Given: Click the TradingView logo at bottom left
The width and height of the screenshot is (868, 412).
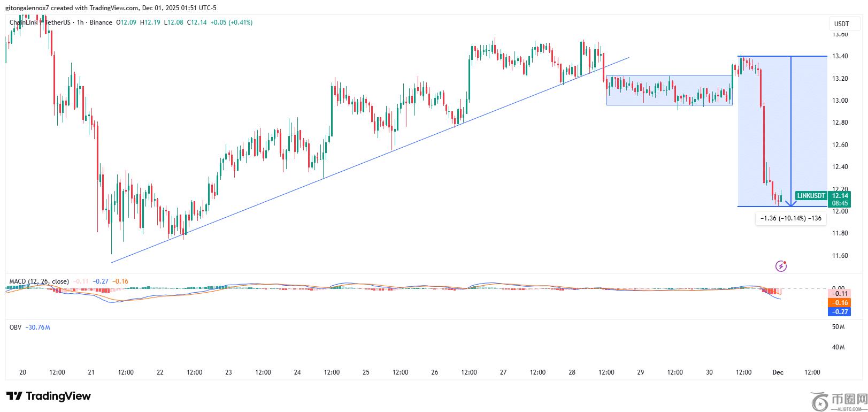Looking at the screenshot, I should (49, 396).
